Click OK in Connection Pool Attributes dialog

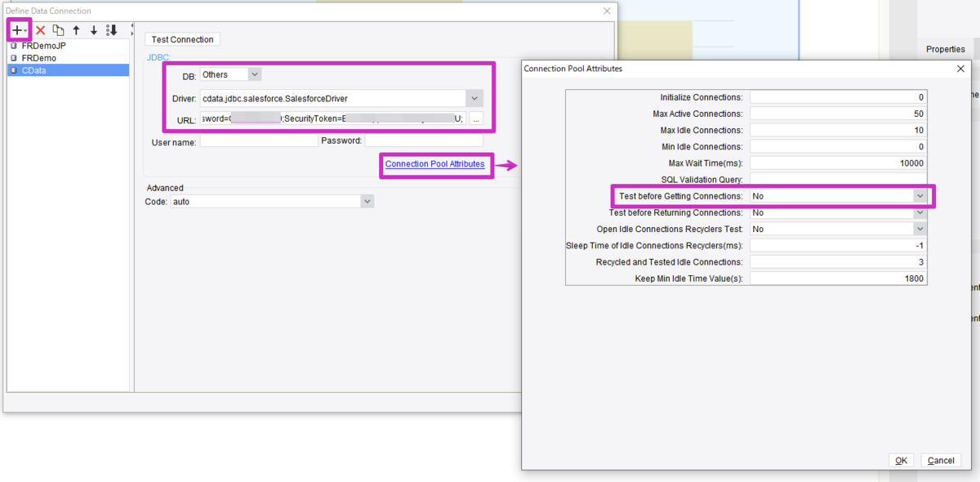901,460
